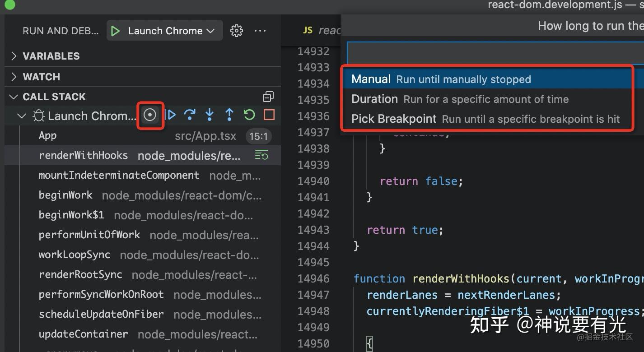Click the Step Out debug icon
The height and width of the screenshot is (352, 644).
pos(229,115)
